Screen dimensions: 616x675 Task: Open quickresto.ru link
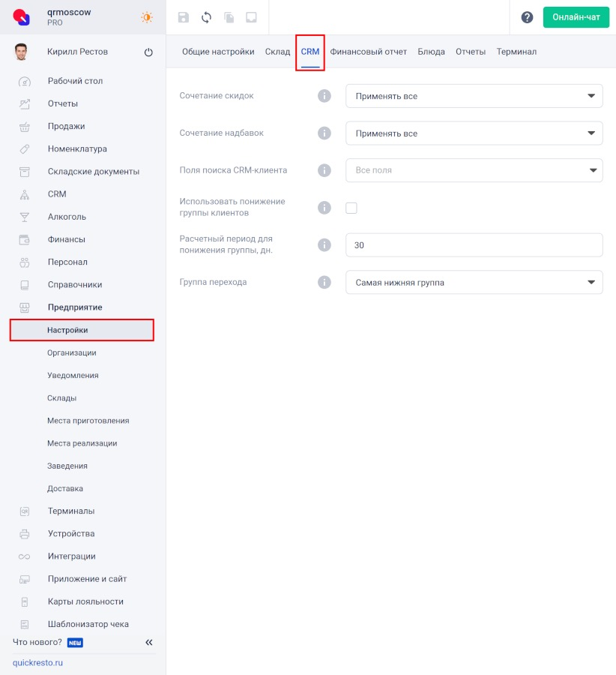37,662
